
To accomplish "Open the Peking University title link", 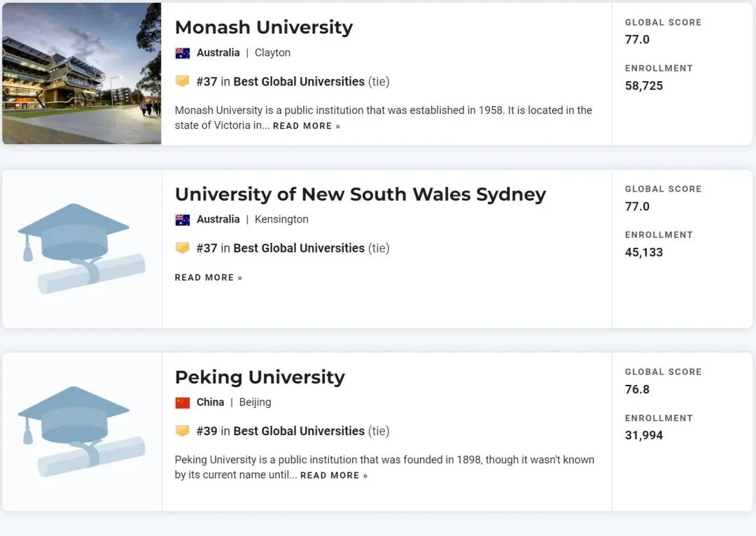I will [x=260, y=377].
